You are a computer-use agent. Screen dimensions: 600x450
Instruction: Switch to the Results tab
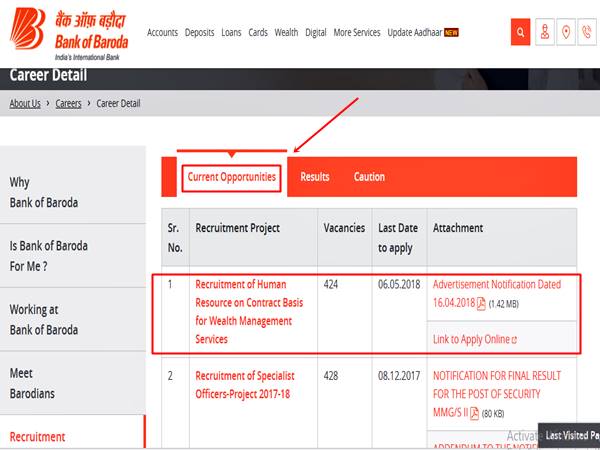[315, 177]
